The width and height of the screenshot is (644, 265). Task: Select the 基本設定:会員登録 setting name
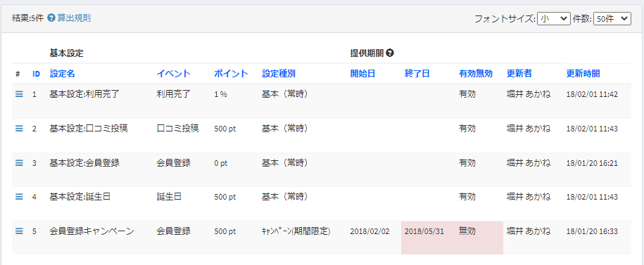pos(84,163)
